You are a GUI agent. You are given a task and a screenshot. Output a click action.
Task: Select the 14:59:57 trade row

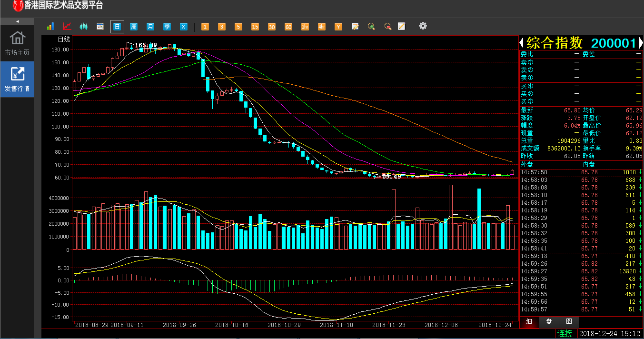tap(581, 309)
